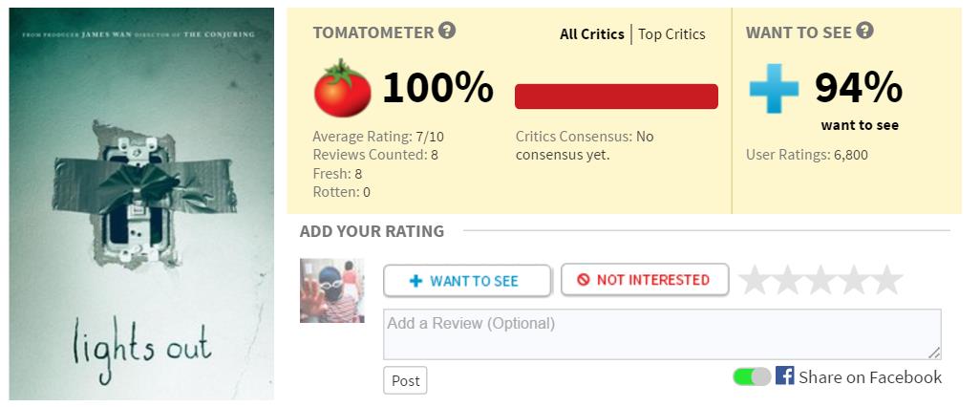Rate the movie five stars

[x=887, y=280]
